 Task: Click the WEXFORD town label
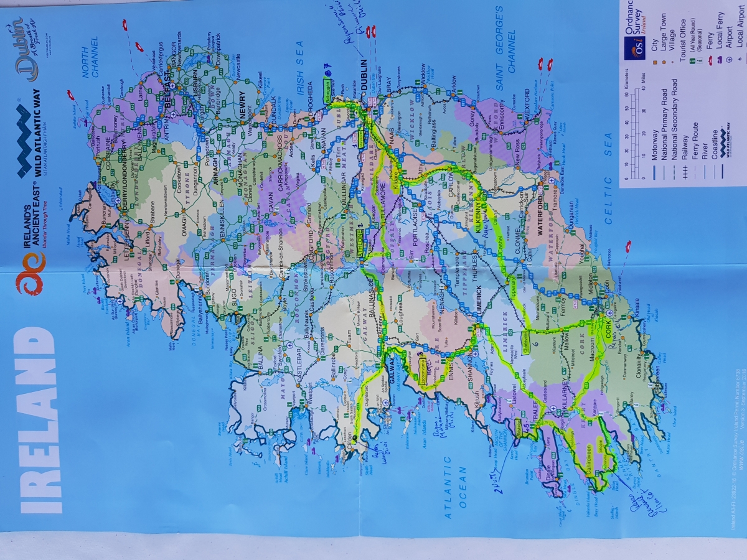527,98
